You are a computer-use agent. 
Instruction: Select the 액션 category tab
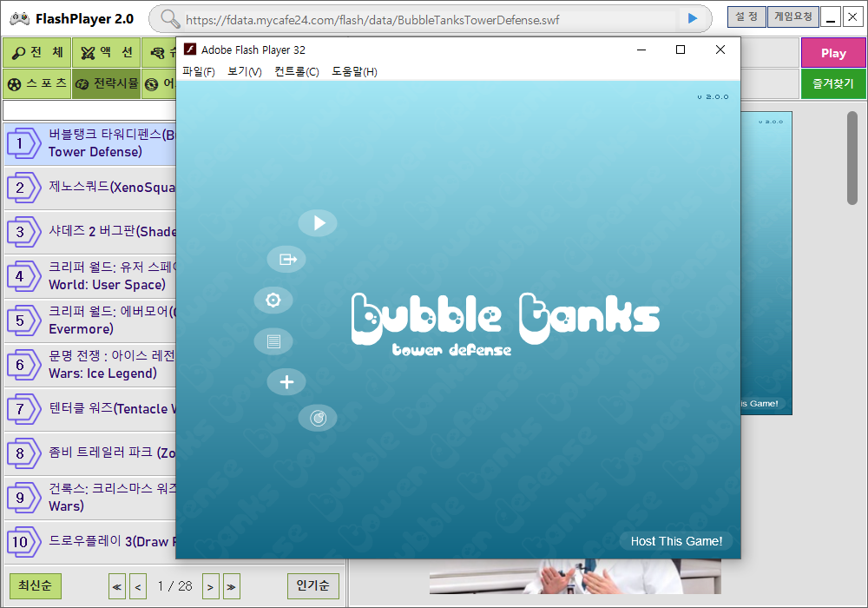107,53
